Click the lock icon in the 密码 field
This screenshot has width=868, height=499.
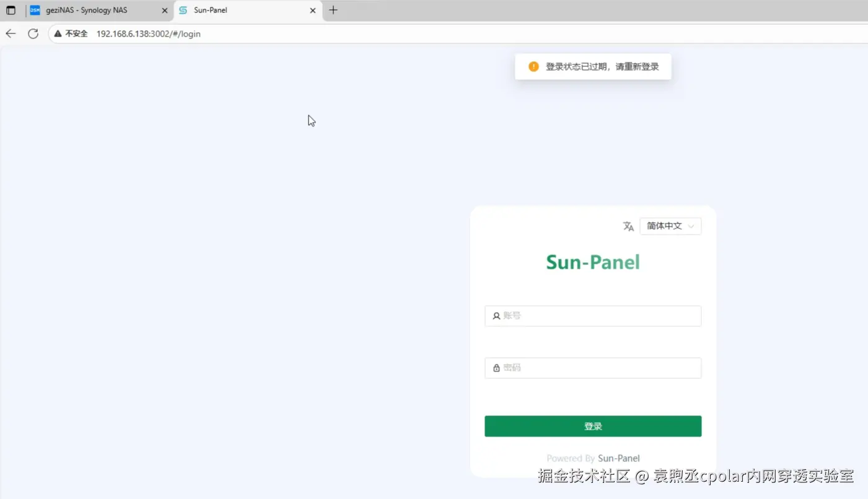tap(496, 368)
